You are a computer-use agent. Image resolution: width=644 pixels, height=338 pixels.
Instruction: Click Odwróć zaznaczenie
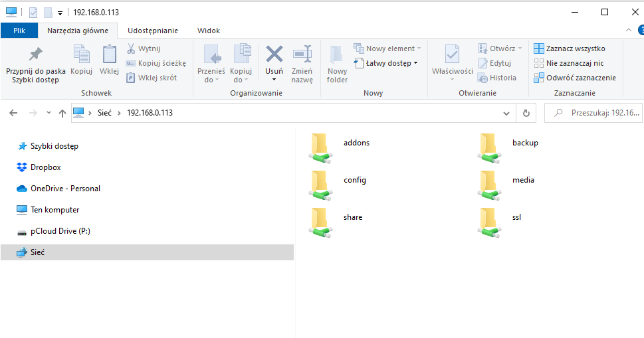point(575,78)
